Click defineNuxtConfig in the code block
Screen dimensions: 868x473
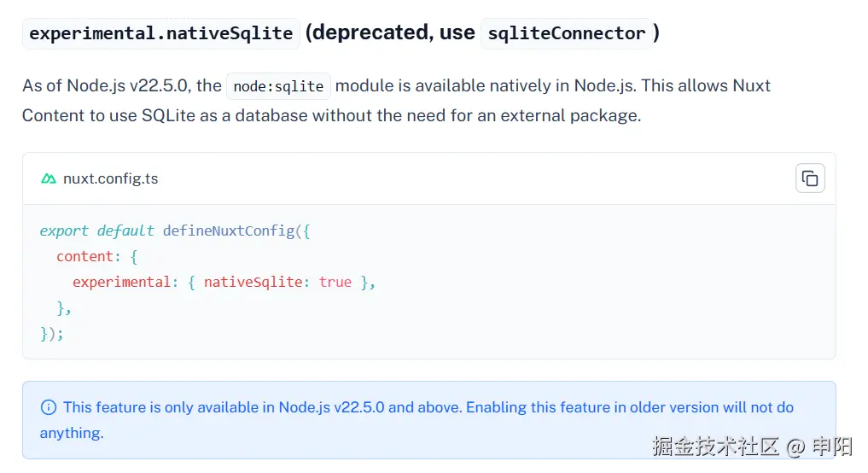tap(229, 231)
